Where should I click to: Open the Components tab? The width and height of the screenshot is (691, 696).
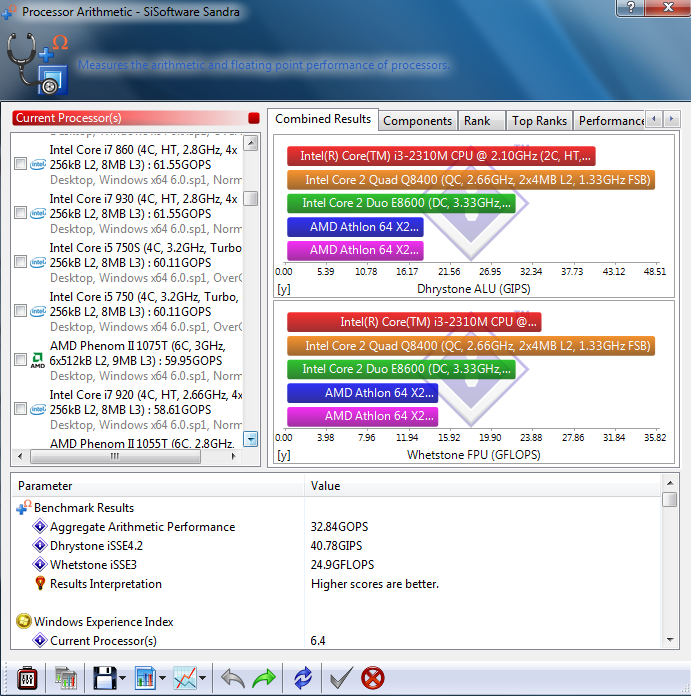[417, 121]
